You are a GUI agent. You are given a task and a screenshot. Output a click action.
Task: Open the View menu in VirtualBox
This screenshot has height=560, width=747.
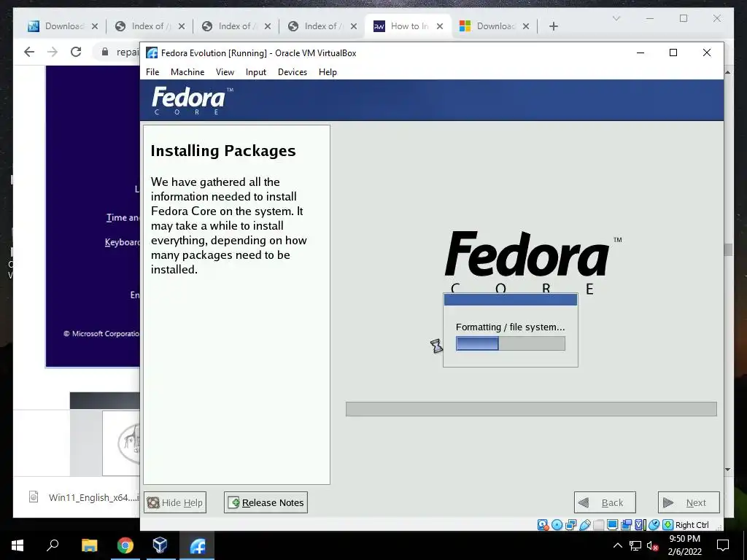pyautogui.click(x=225, y=72)
